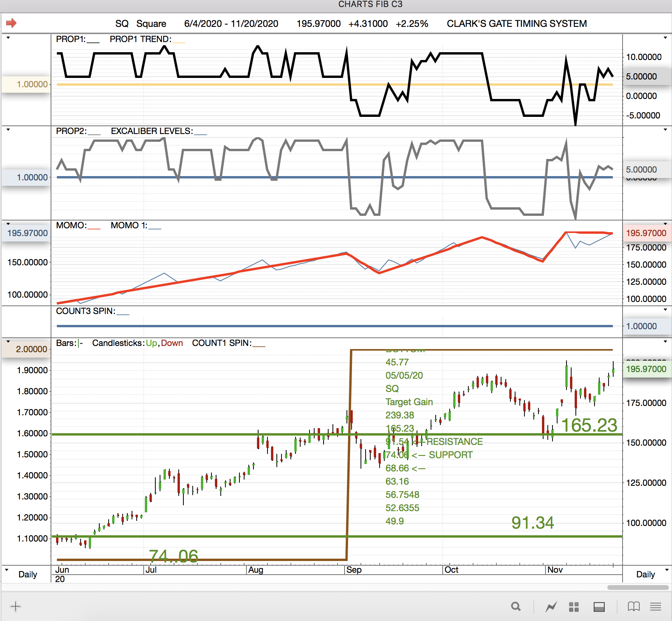Click the plus icon at bottom left
This screenshot has height=621, width=672.
[16, 607]
